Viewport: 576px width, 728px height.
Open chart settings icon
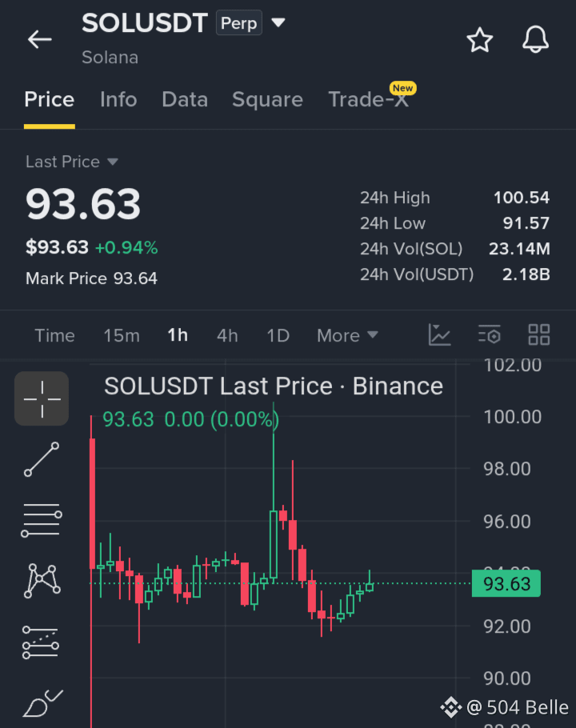click(490, 334)
